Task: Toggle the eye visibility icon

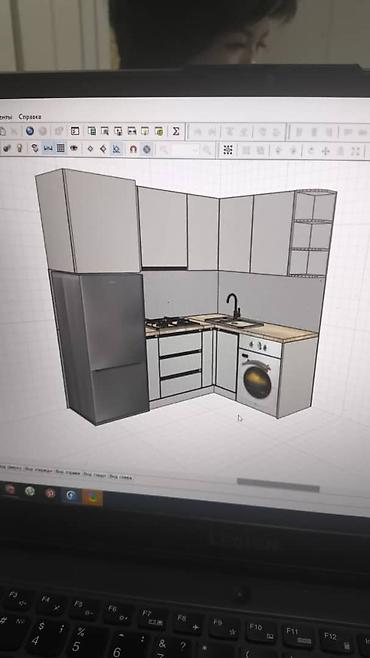Action: click(74, 148)
